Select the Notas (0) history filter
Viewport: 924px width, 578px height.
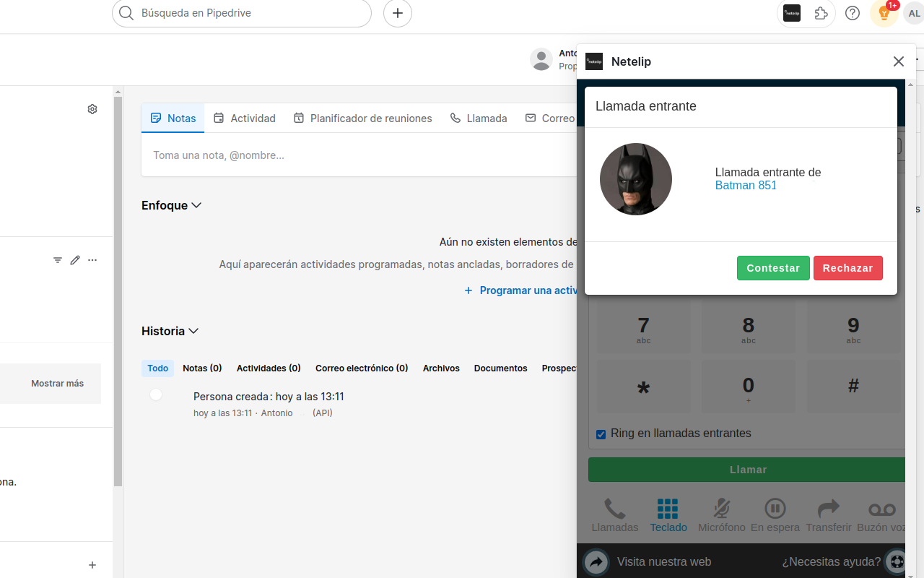pos(202,368)
